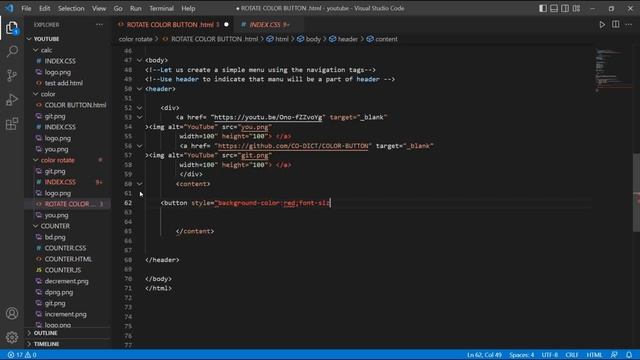Click Ln 62, Col 49 in status bar
The width and height of the screenshot is (640, 360).
click(x=484, y=355)
